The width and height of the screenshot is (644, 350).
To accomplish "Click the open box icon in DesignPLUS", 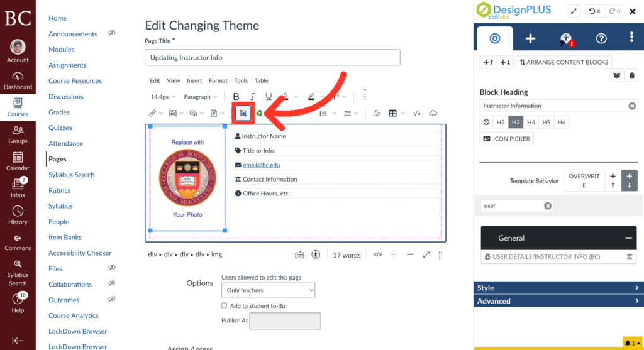I will (x=616, y=75).
